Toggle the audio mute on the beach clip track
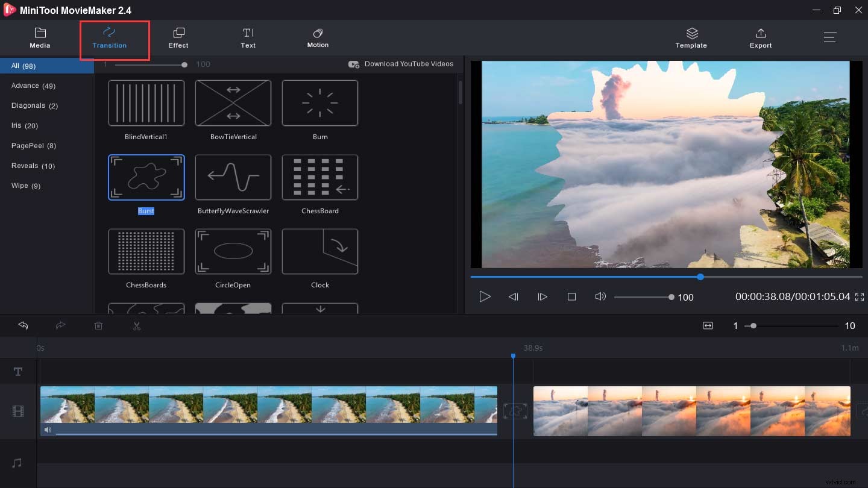Screen dimensions: 868x488 tap(48, 430)
